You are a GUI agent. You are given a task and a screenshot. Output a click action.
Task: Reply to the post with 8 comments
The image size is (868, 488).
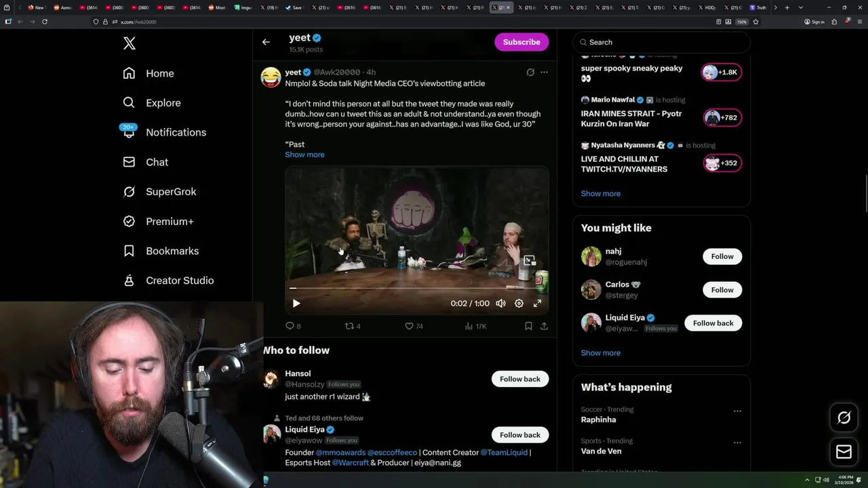293,326
